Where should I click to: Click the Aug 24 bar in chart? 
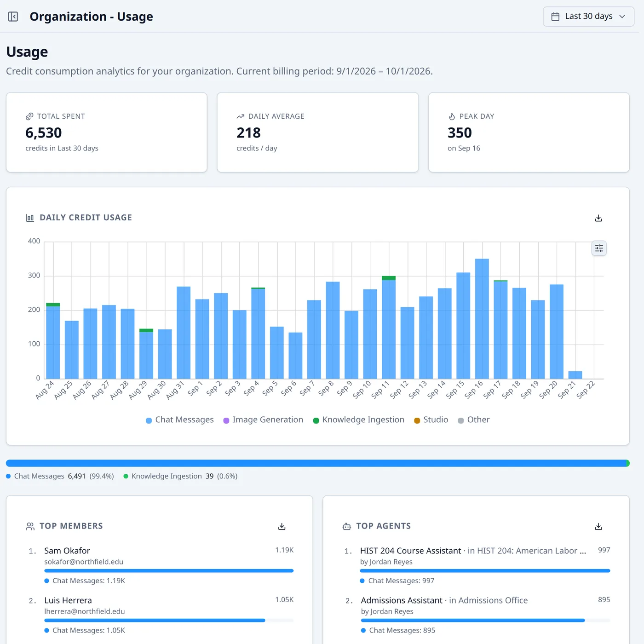pyautogui.click(x=53, y=341)
